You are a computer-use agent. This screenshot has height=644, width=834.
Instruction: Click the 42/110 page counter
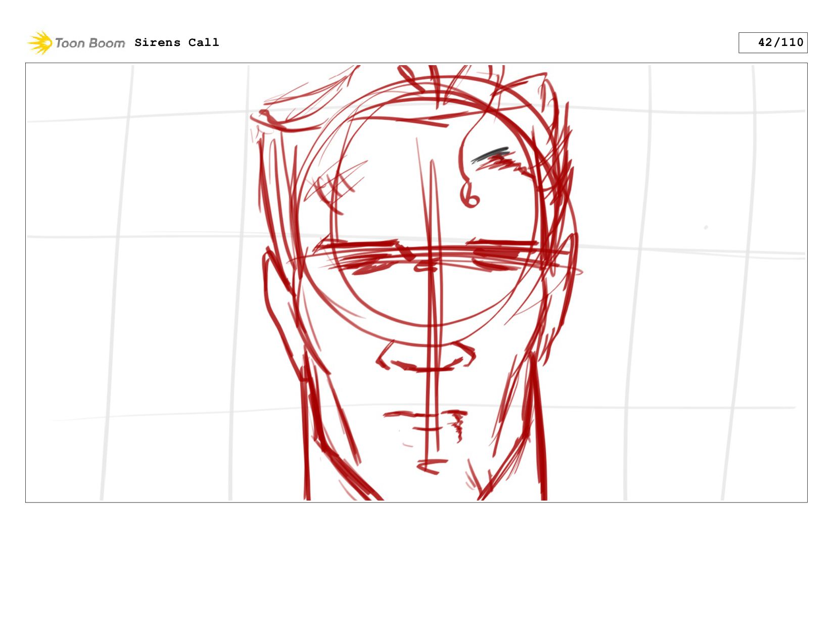coord(773,42)
